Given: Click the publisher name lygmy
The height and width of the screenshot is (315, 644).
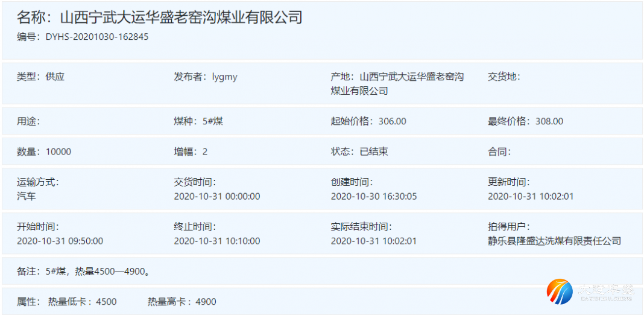Looking at the screenshot, I should [224, 77].
